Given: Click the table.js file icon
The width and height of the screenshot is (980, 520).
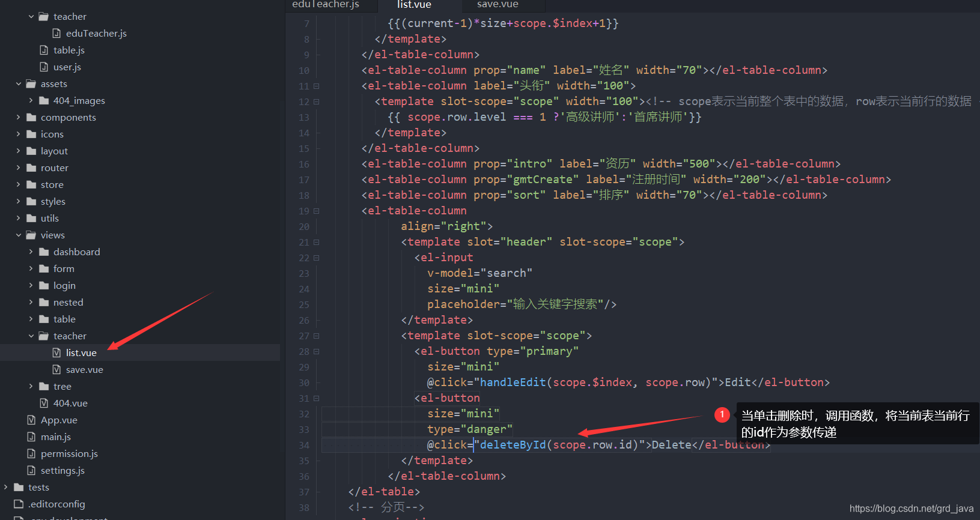Looking at the screenshot, I should pos(44,50).
